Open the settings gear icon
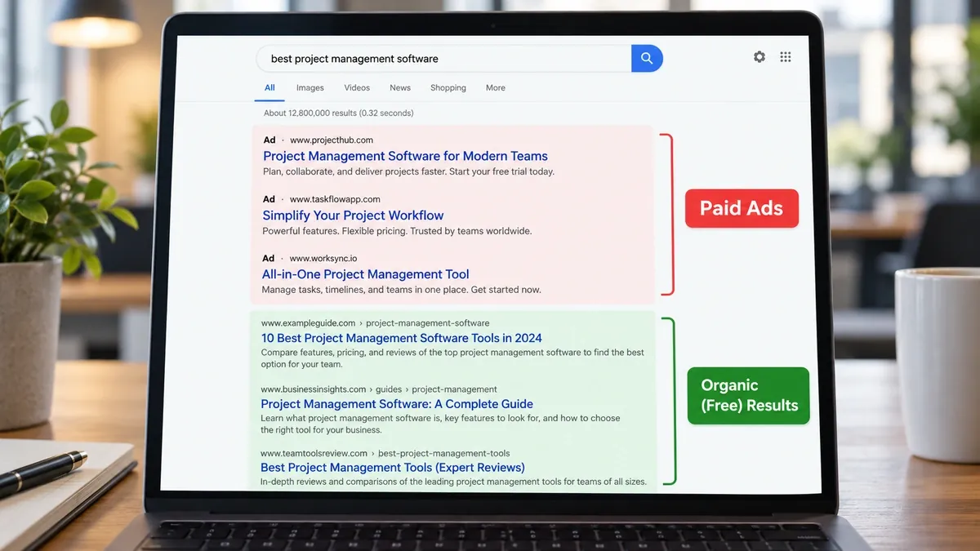The width and height of the screenshot is (980, 551). (x=759, y=57)
